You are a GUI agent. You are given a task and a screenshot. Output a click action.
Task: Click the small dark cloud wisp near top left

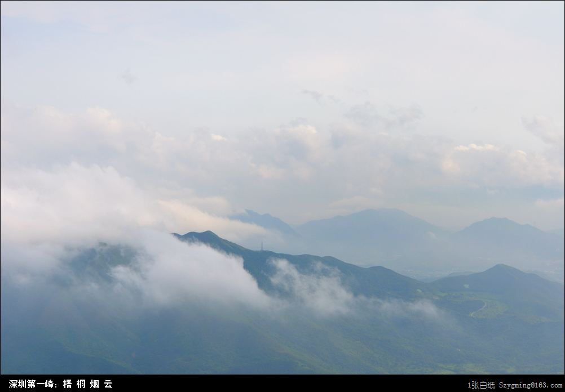(128, 77)
